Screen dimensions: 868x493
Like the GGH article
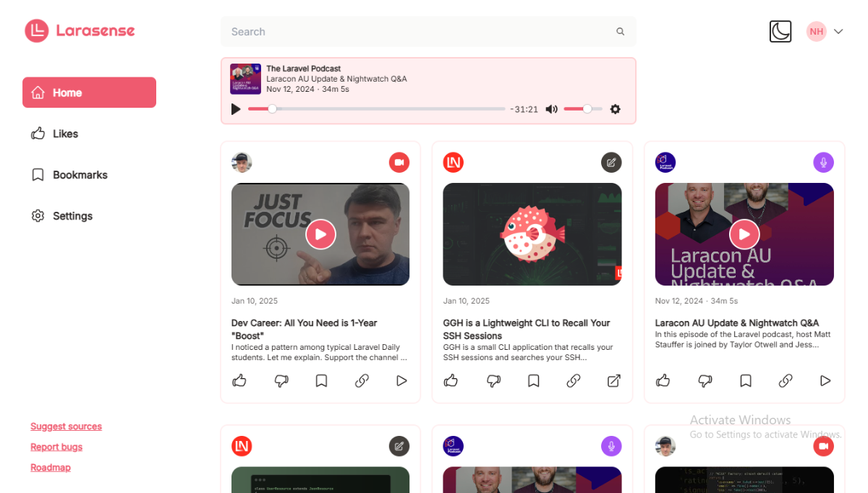point(451,380)
